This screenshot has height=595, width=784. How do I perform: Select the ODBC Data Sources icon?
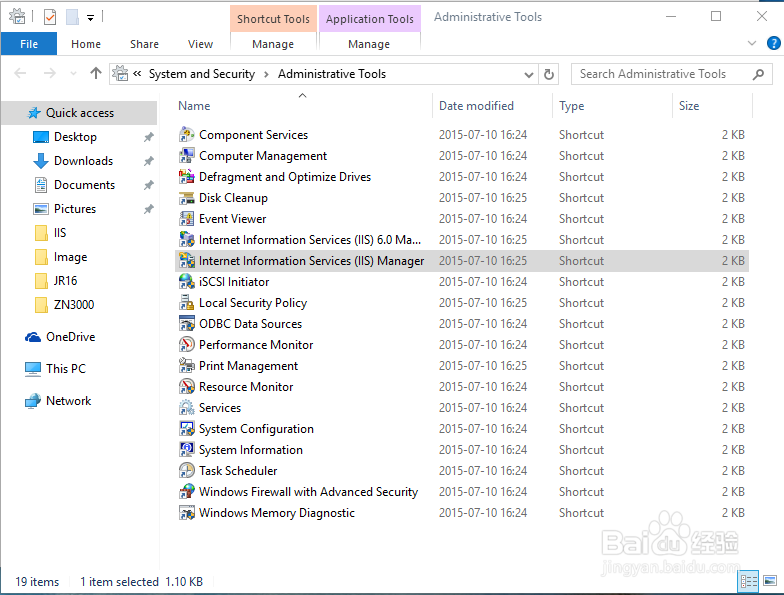coord(186,324)
